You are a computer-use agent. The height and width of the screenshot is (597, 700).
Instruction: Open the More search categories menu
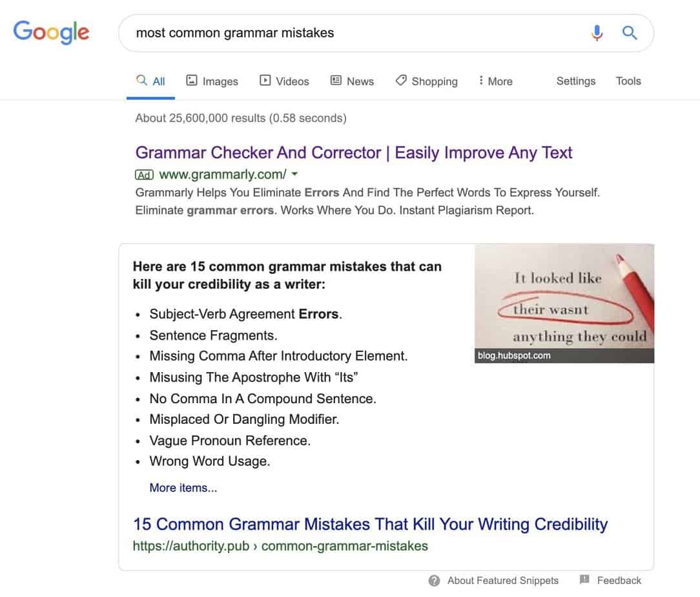[x=495, y=81]
